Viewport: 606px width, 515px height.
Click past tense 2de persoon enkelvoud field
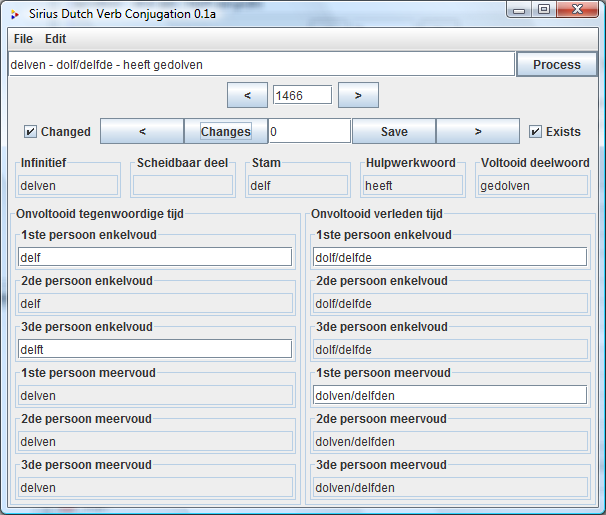click(450, 303)
